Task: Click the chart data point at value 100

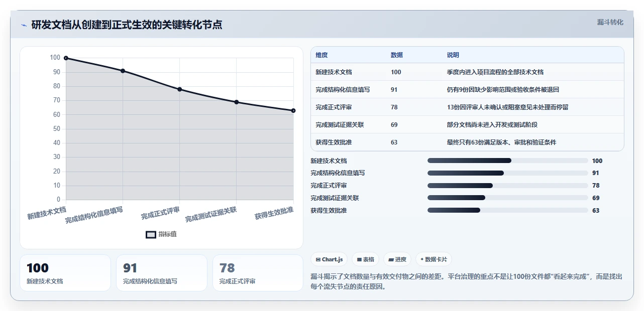Action: coord(66,58)
